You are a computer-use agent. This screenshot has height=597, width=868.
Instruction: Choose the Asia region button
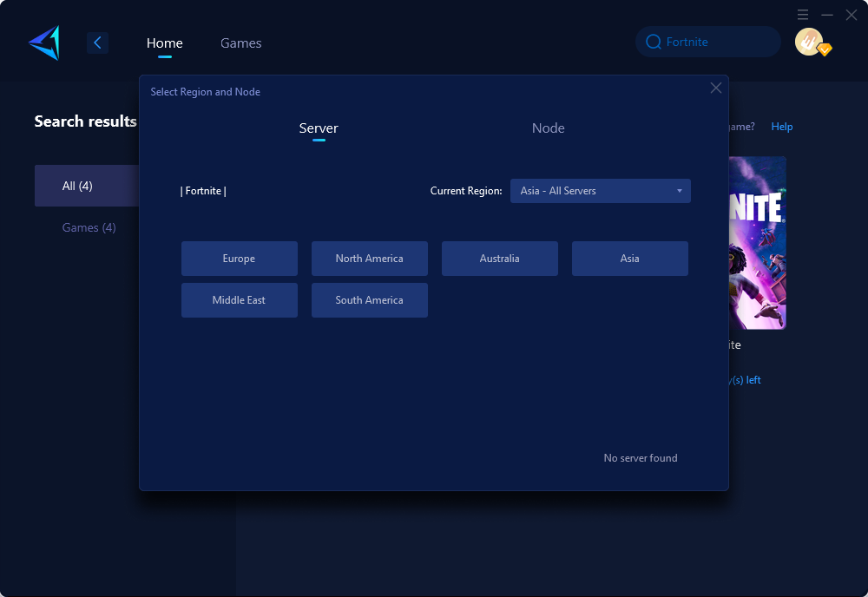tap(630, 259)
